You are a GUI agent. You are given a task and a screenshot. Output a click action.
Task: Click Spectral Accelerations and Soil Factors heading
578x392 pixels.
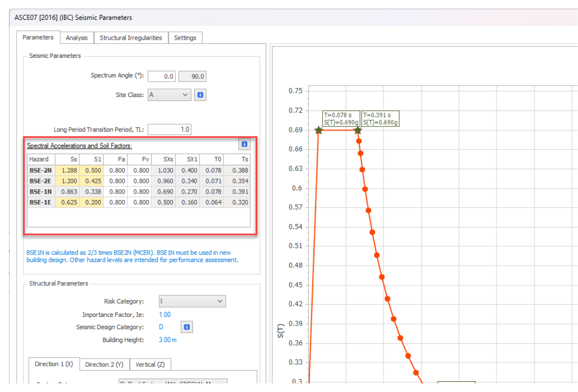(x=79, y=146)
